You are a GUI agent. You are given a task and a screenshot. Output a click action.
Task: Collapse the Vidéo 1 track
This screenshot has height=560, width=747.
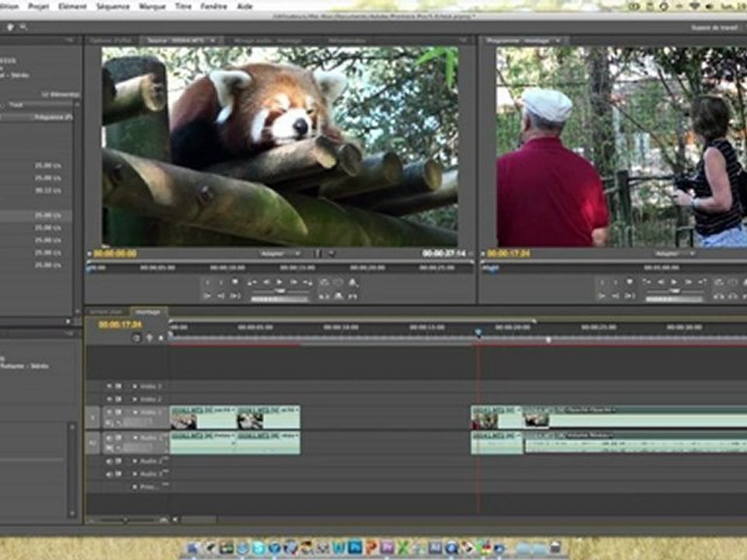135,412
